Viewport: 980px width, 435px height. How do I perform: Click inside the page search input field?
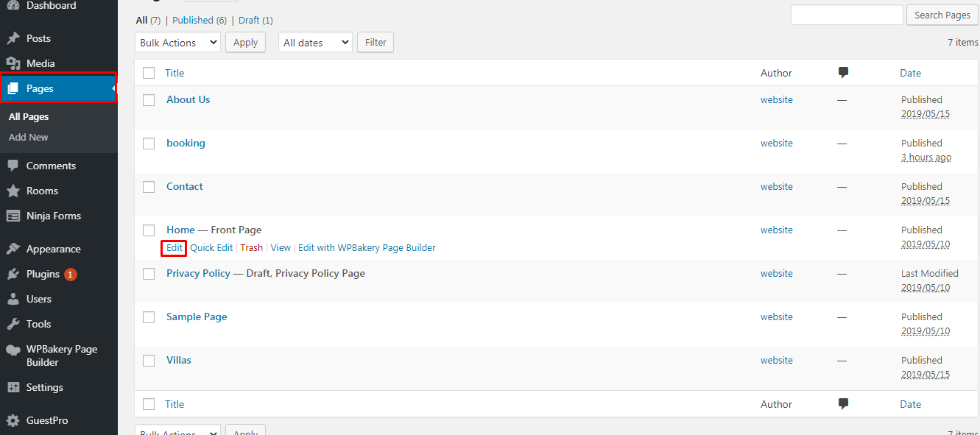846,15
